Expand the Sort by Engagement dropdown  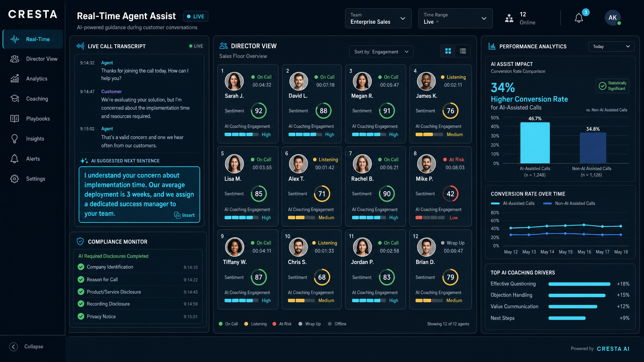381,52
